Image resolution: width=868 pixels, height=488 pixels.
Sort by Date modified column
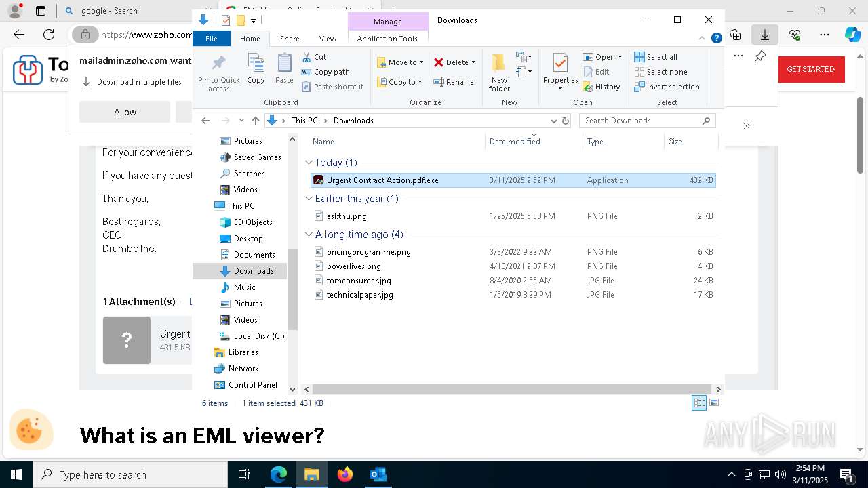[x=534, y=142]
